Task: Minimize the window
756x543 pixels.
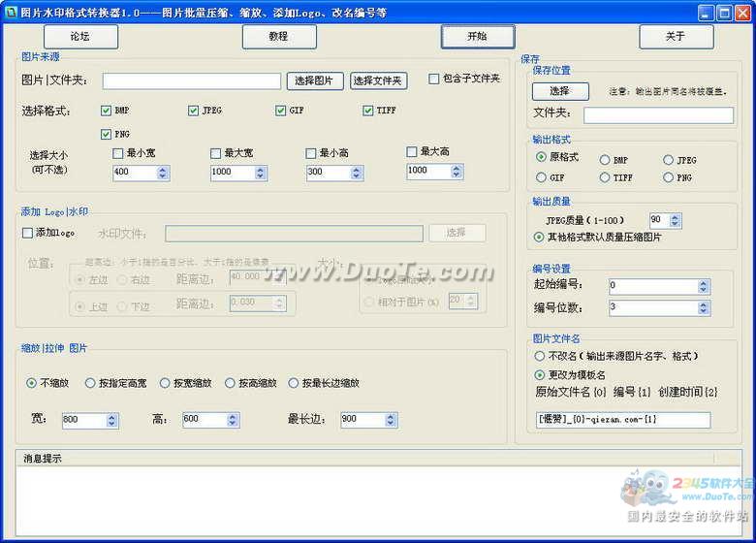Action: (706, 13)
